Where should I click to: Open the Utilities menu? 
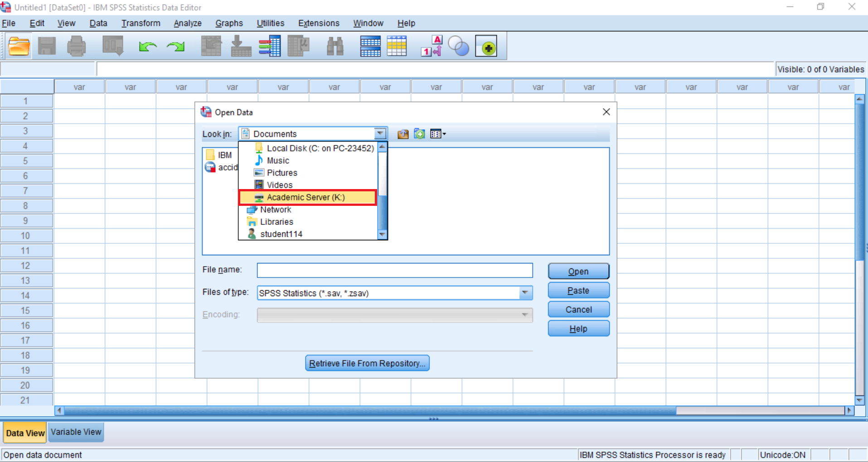pos(271,23)
